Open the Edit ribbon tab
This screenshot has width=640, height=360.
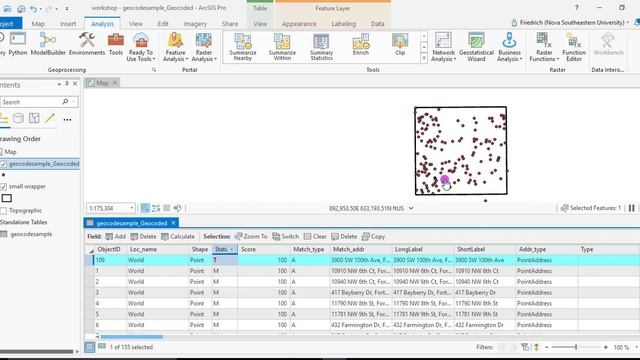tap(163, 24)
